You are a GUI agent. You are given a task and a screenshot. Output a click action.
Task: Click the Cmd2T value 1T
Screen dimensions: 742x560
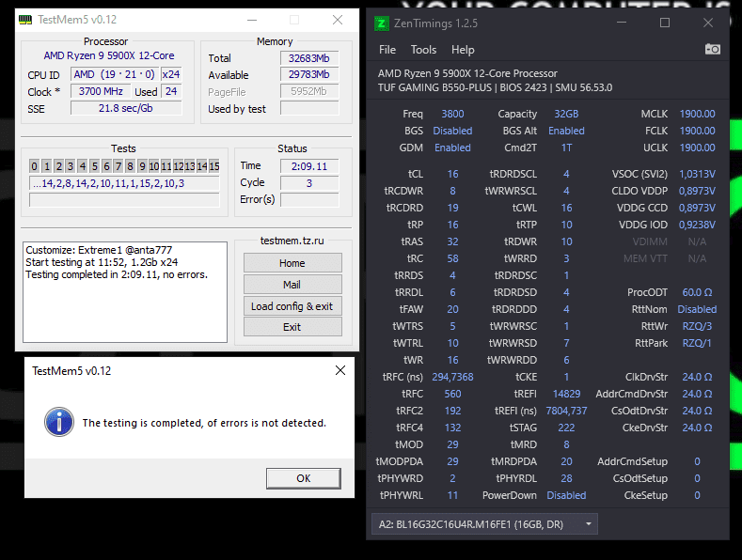pos(566,148)
